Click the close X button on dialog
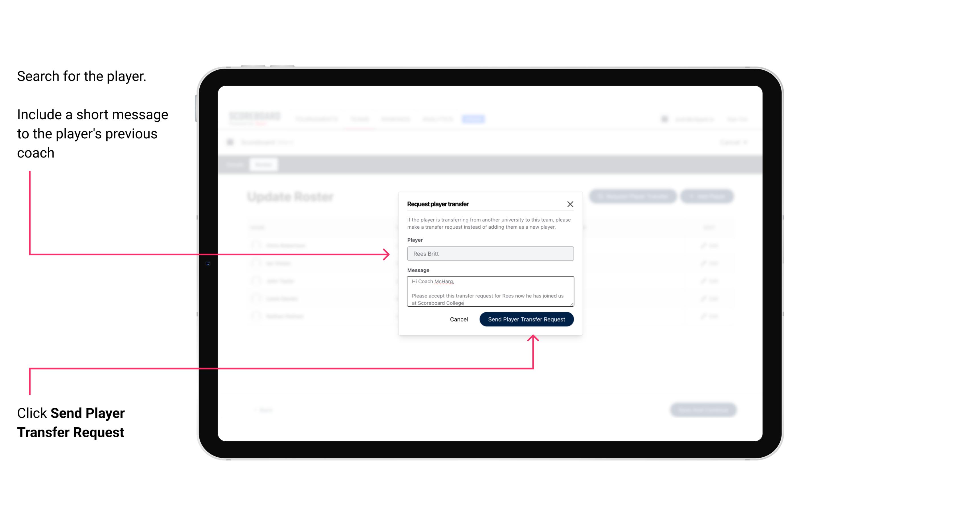Viewport: 980px width, 527px height. click(570, 204)
